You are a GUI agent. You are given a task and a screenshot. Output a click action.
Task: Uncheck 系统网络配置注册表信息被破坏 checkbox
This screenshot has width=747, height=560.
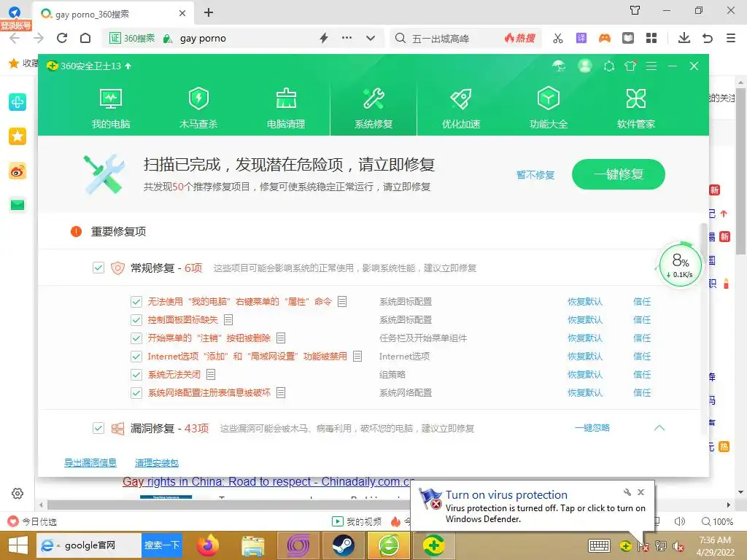pyautogui.click(x=136, y=393)
